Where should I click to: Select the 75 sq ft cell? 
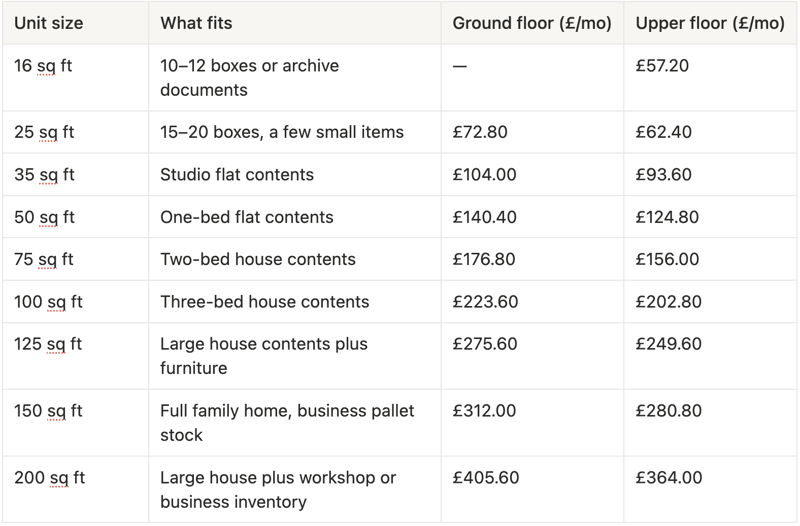point(43,259)
